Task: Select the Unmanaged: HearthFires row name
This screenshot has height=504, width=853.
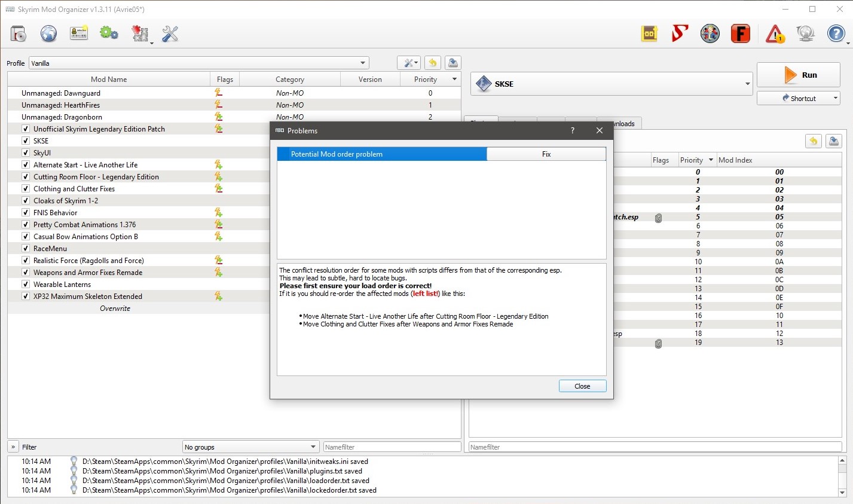Action: coord(61,105)
